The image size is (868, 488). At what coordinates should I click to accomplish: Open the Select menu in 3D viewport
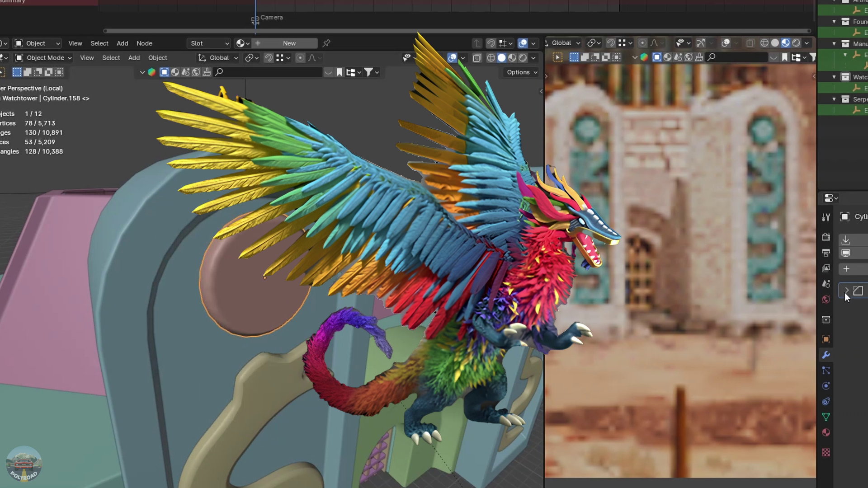(111, 58)
